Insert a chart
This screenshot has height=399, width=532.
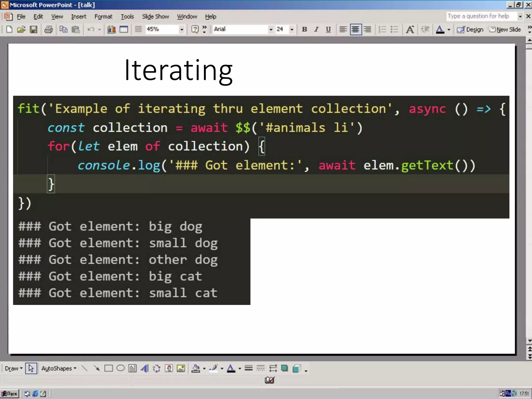tap(112, 29)
